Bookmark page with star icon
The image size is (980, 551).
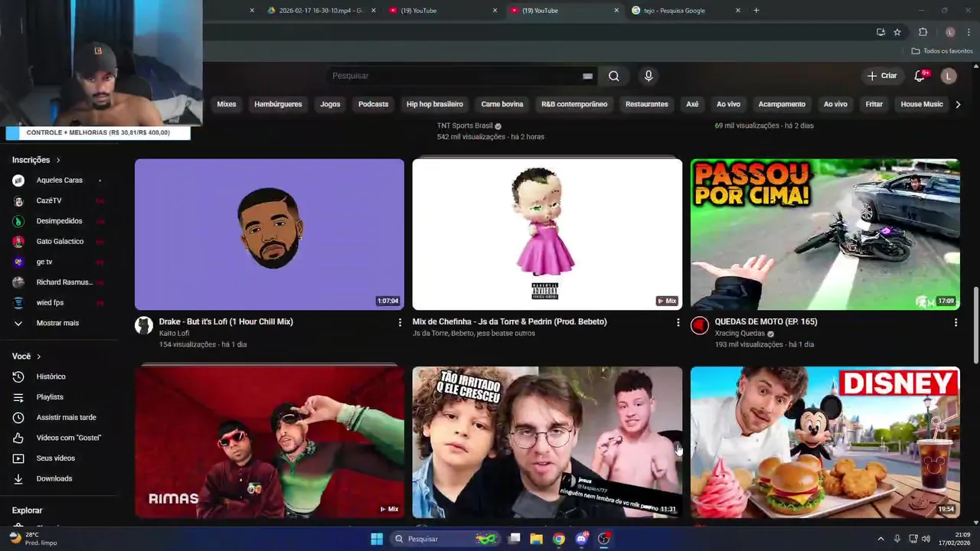(897, 32)
